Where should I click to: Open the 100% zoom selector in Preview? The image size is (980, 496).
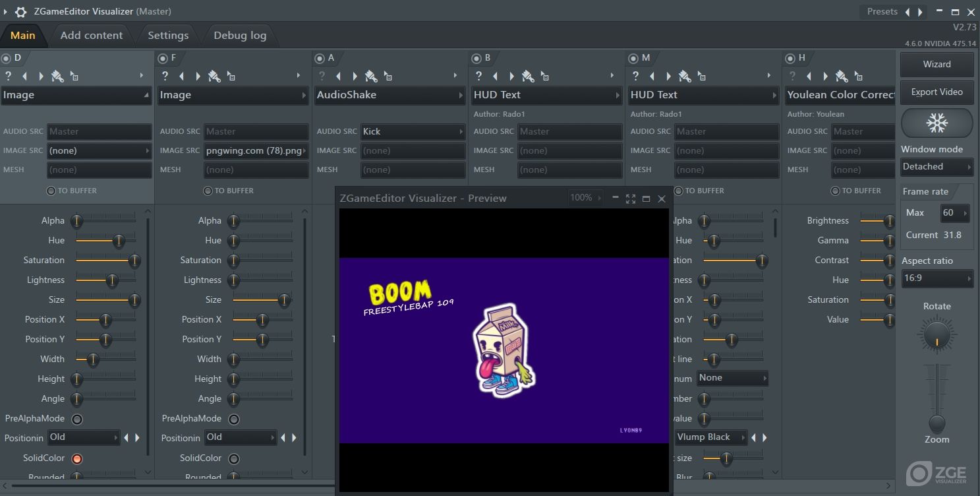point(585,198)
